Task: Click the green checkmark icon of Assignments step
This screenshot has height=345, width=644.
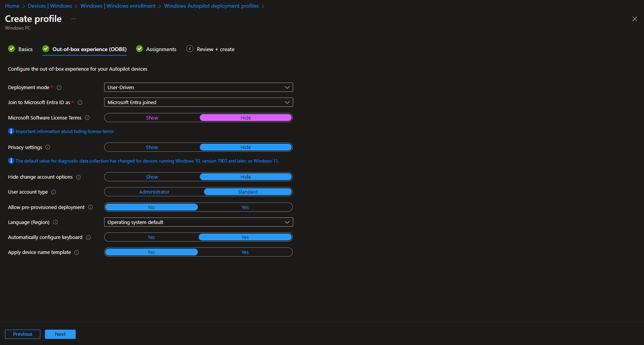Action: click(x=139, y=48)
